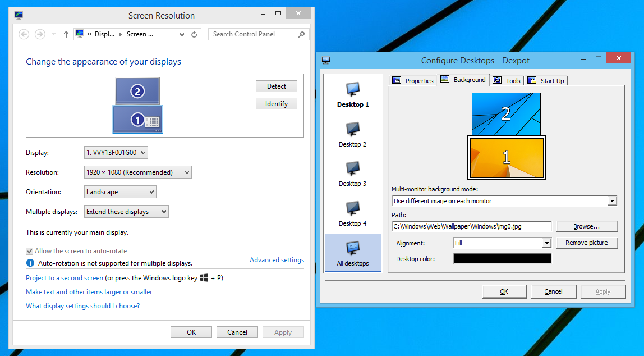This screenshot has height=356, width=644.
Task: Switch to the Tools tab
Action: coord(507,81)
